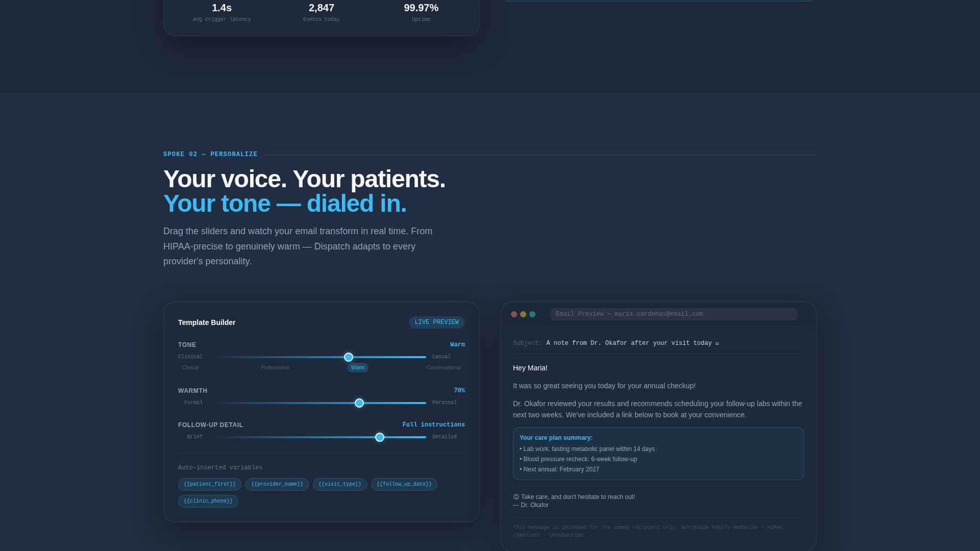
Task: Click the green window dot in email preview
Action: [532, 314]
